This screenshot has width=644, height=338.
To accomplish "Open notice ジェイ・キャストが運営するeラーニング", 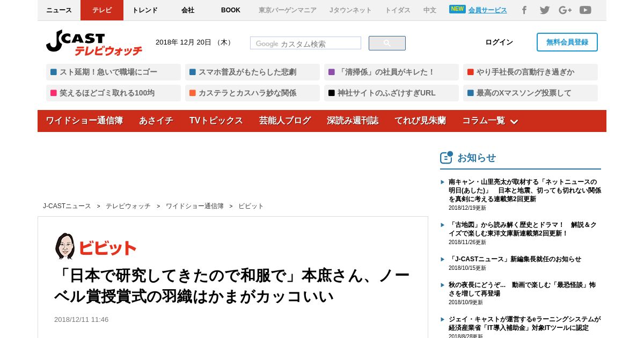I will [x=524, y=324].
